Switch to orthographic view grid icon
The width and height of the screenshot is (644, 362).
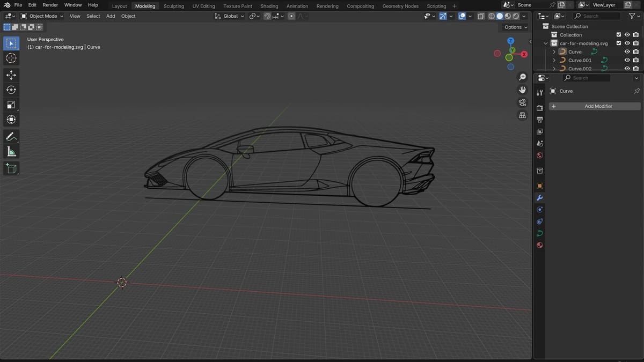point(522,115)
